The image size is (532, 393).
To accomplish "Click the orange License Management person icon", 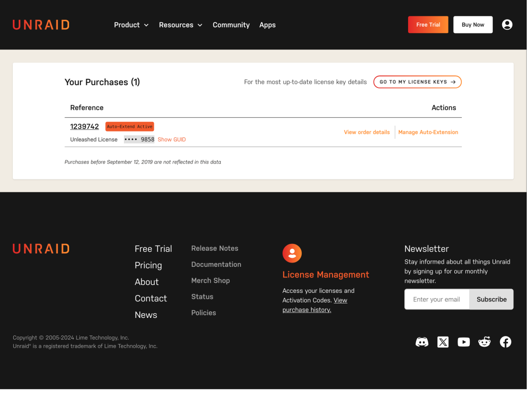I will 292,253.
